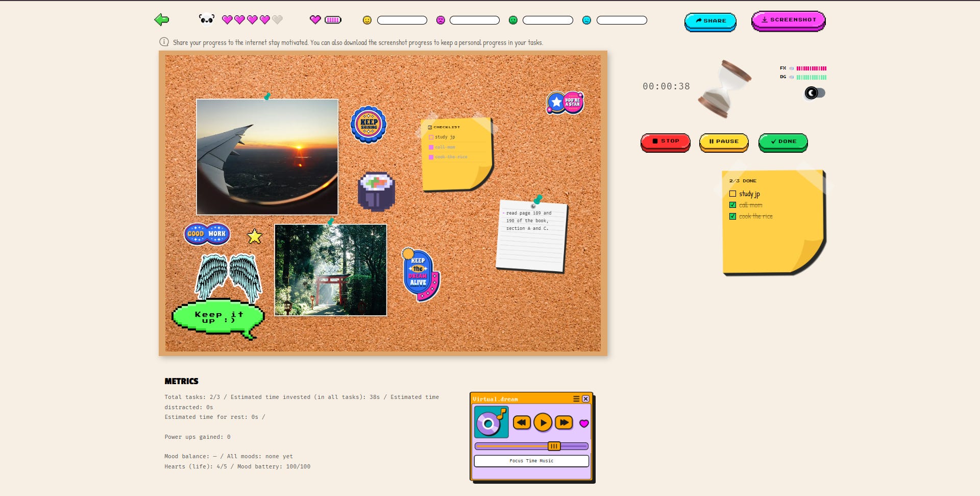Screen dimensions: 980x496
Task: Adjust the FX volume bar
Action: pyautogui.click(x=812, y=68)
